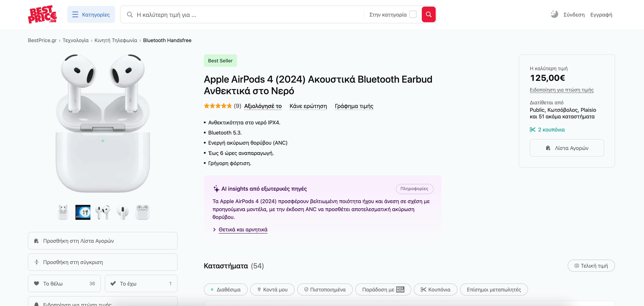Screen dimensions: 644x306
Task: Select the 'Διαθέσιμα' filter chip
Action: 226,289
